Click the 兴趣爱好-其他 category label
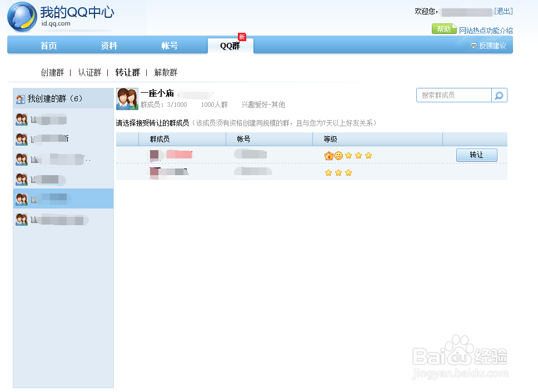Viewport: 538px width, 392px height. coord(263,105)
